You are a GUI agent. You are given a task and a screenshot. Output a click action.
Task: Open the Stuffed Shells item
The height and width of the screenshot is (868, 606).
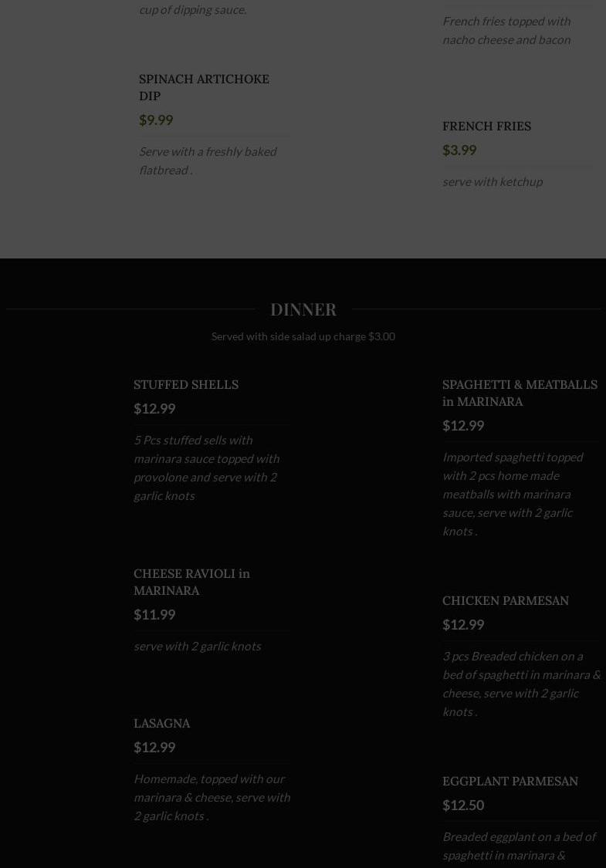186,384
